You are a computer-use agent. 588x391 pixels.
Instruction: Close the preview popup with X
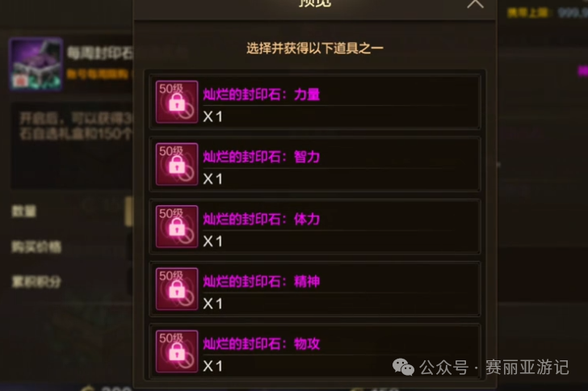pos(475,4)
